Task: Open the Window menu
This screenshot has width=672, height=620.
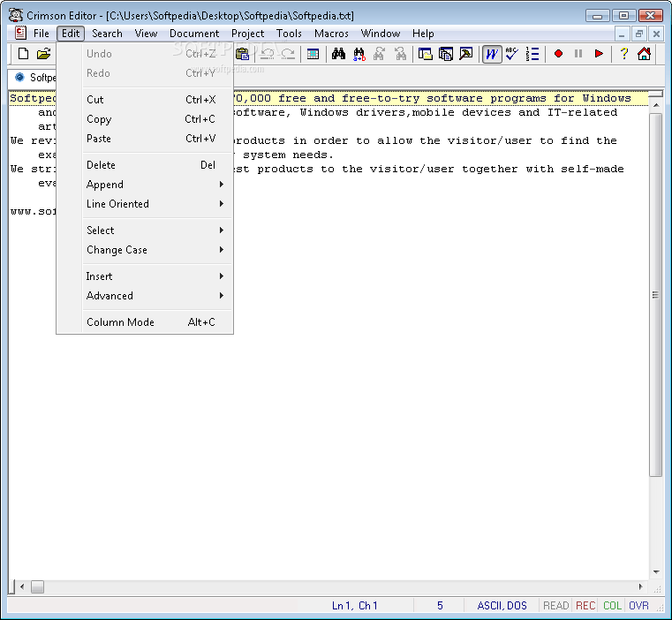Action: [x=381, y=33]
